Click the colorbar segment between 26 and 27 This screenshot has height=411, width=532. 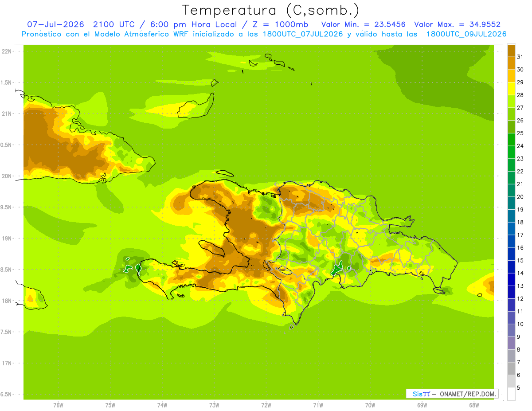(x=511, y=114)
